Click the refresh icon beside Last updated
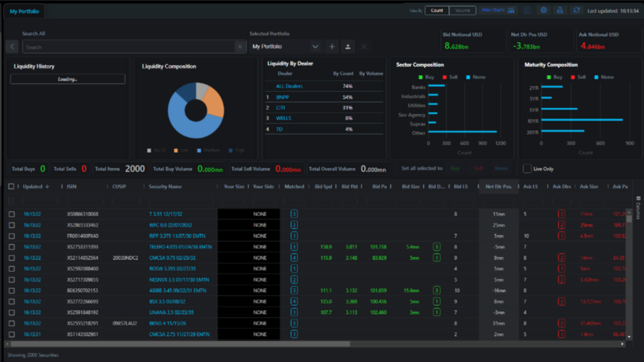 tap(577, 10)
